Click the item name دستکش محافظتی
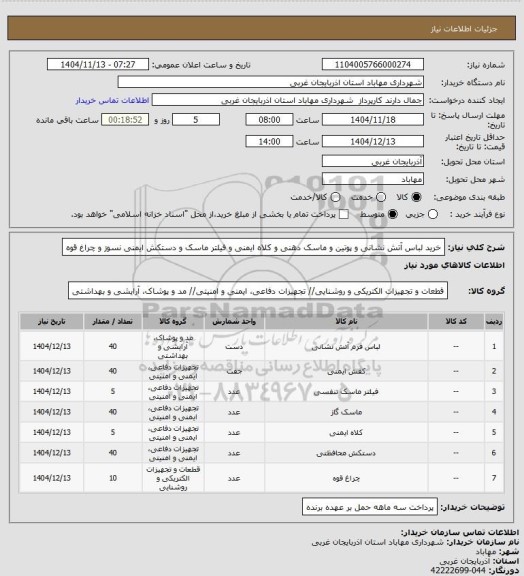This screenshot has width=524, height=576. tap(346, 453)
